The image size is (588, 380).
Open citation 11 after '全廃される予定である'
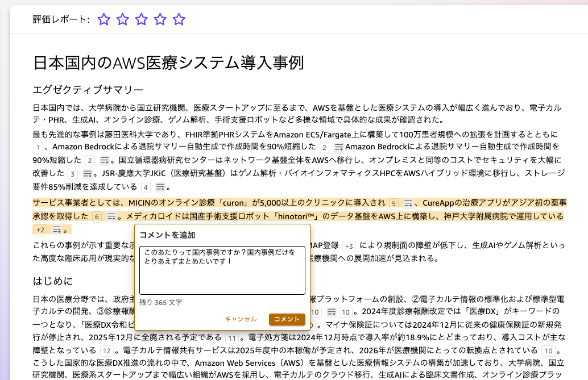[x=232, y=339]
